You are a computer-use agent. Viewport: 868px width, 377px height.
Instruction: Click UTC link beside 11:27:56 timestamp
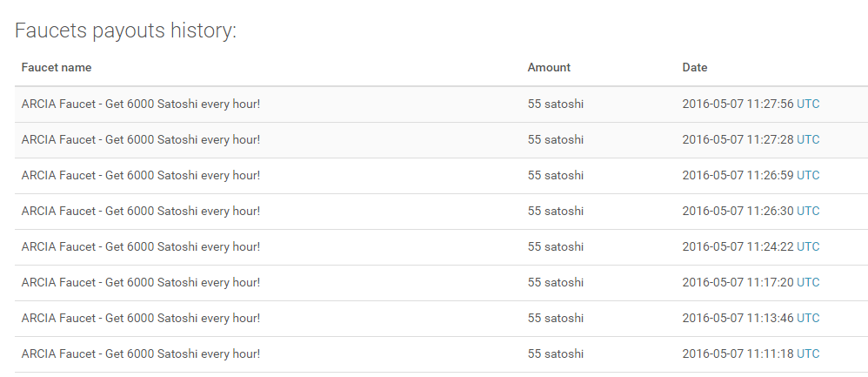[x=808, y=104]
